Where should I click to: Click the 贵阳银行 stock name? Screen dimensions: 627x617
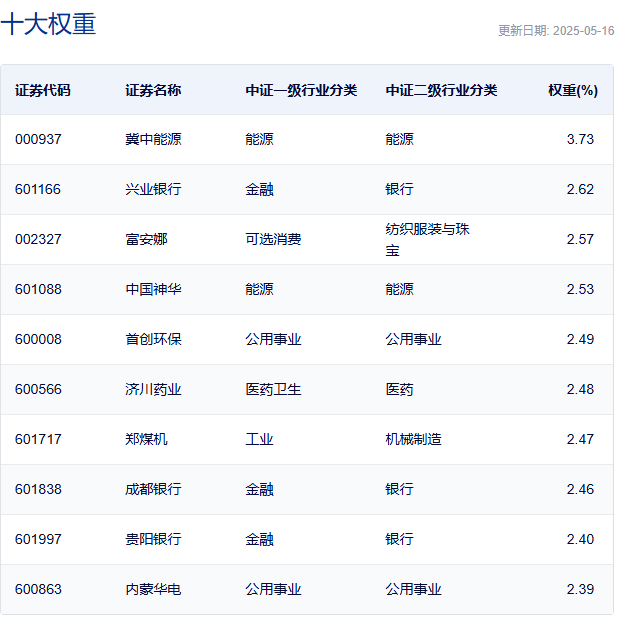pyautogui.click(x=153, y=539)
